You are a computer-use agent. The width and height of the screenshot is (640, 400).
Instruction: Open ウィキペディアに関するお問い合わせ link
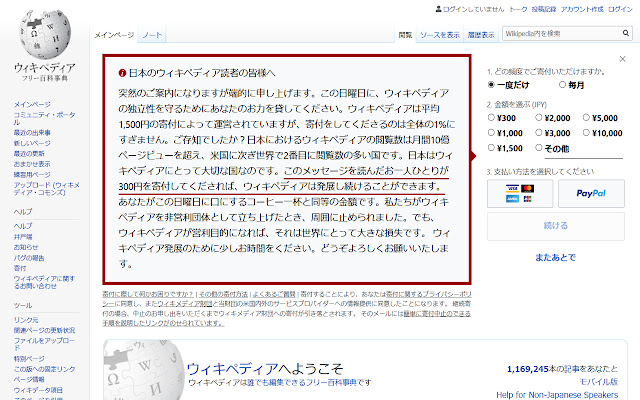click(x=44, y=282)
